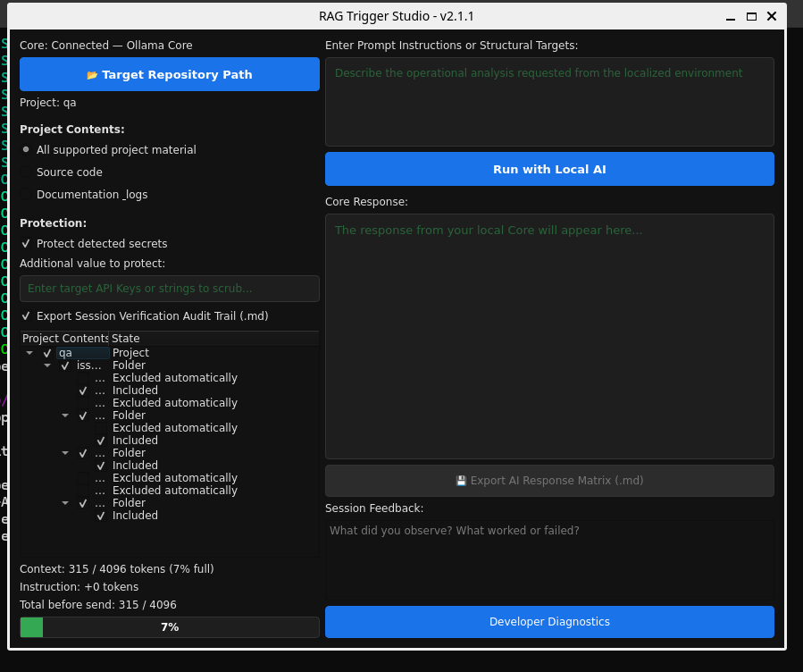Image resolution: width=803 pixels, height=672 pixels.
Task: Run with Local AI
Action: click(x=549, y=169)
